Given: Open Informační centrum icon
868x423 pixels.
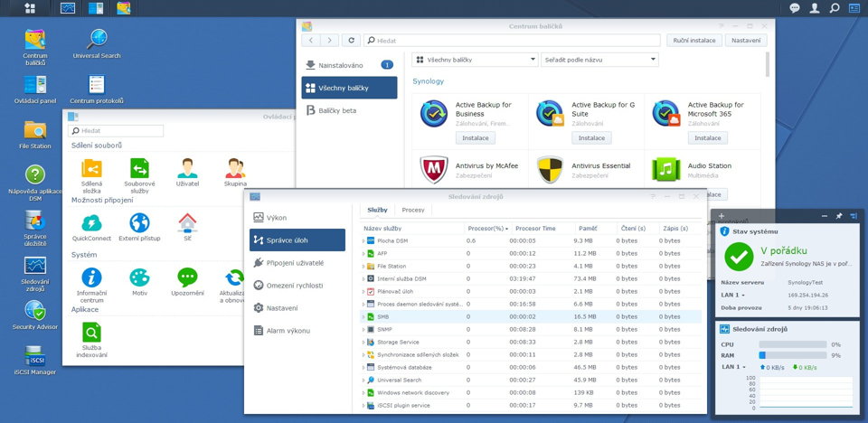Looking at the screenshot, I should click(91, 277).
